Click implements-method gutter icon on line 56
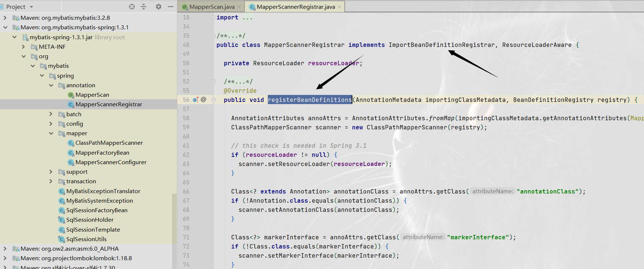Image resolution: width=644 pixels, height=269 pixels. pos(195,100)
